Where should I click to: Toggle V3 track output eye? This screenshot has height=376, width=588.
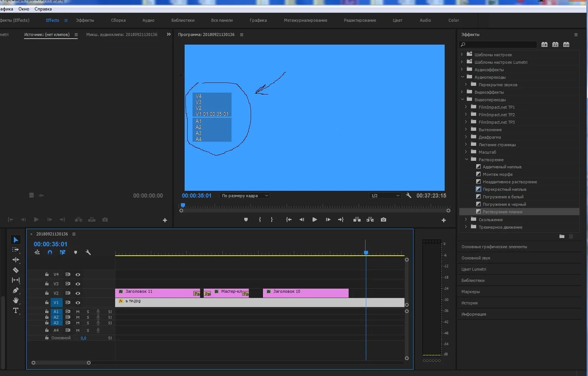78,284
